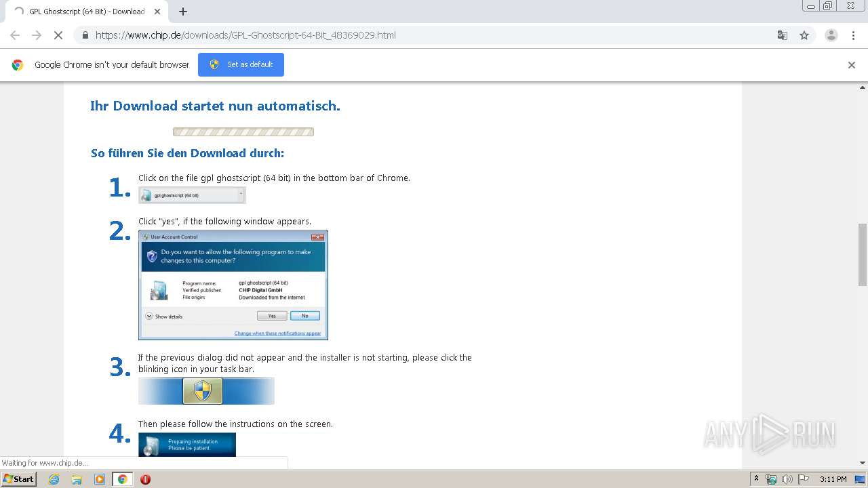Click the User Account Control screenshot
This screenshot has height=488, width=868.
[x=233, y=285]
